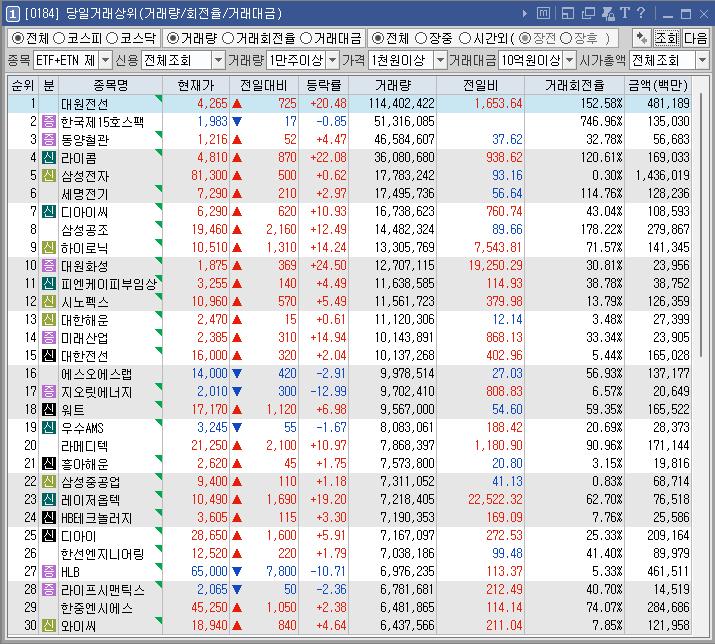Sort by the 종목명 column header
Image resolution: width=715 pixels, height=644 pixels.
coord(110,85)
